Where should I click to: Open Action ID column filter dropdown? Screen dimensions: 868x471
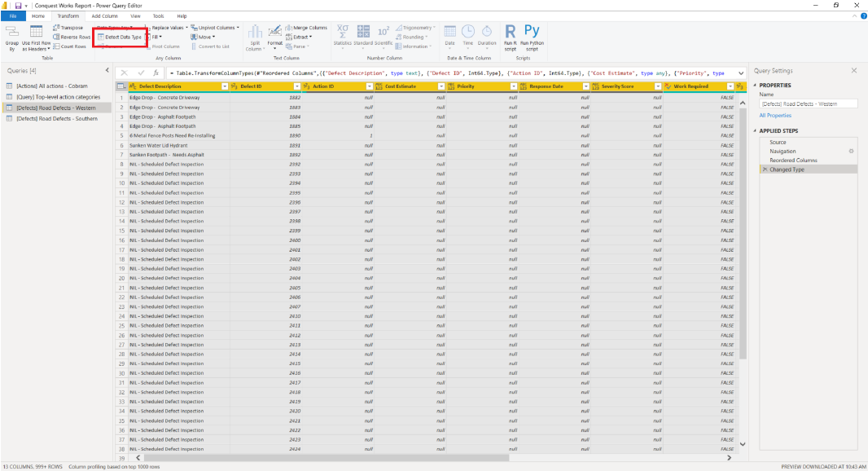(x=369, y=86)
